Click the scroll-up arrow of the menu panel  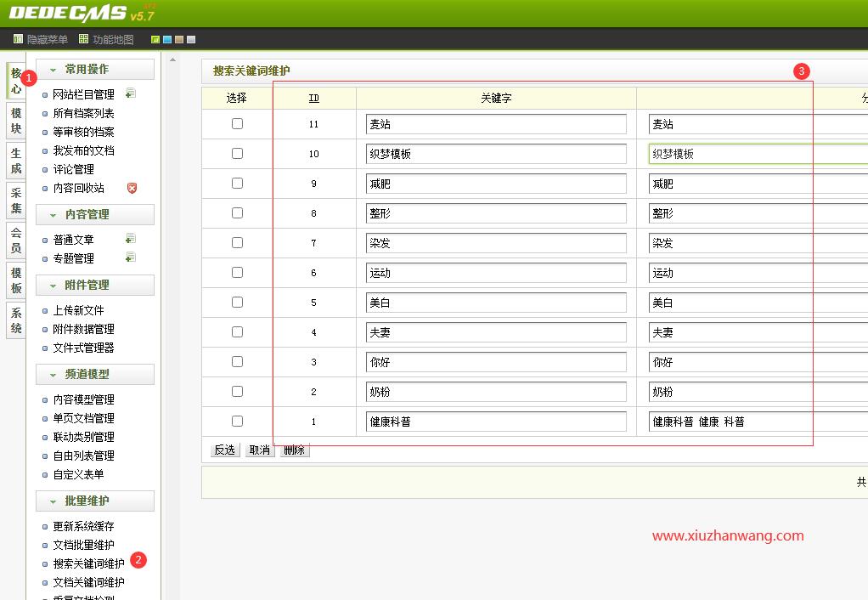click(173, 60)
